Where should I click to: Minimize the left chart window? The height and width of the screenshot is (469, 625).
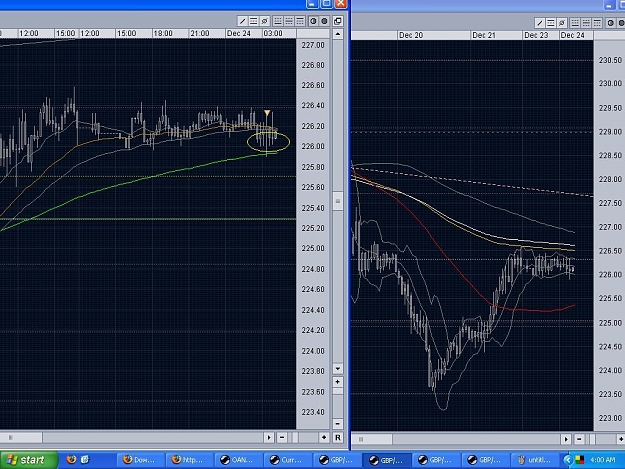312,4
